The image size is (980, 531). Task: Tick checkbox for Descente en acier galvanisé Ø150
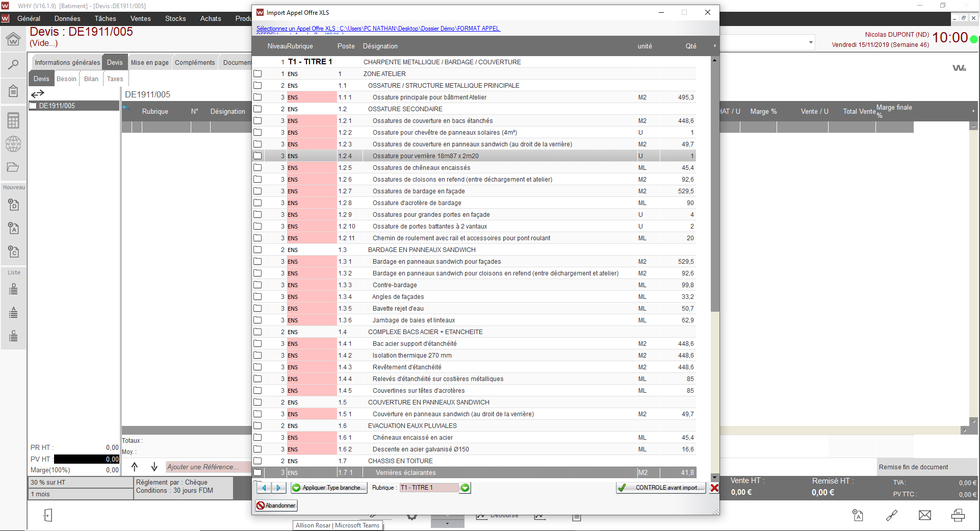pos(258,449)
